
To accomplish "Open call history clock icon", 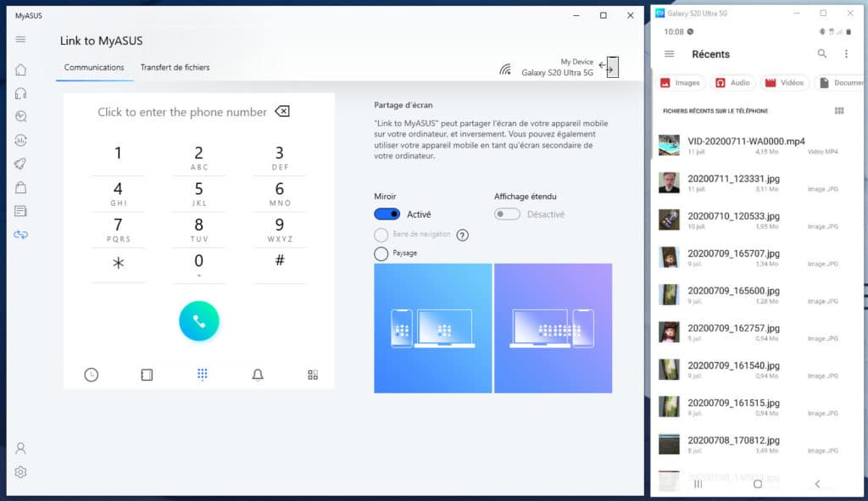I will 92,375.
